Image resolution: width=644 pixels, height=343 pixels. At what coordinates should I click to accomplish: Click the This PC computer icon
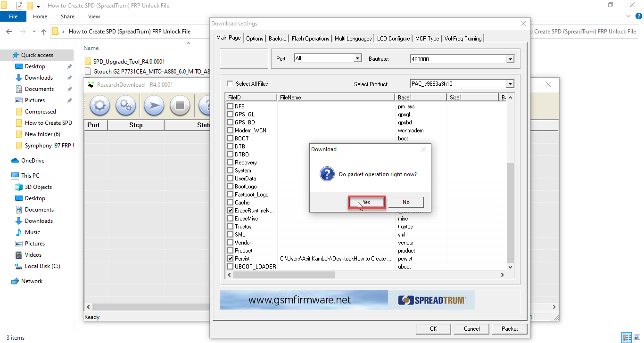click(15, 176)
